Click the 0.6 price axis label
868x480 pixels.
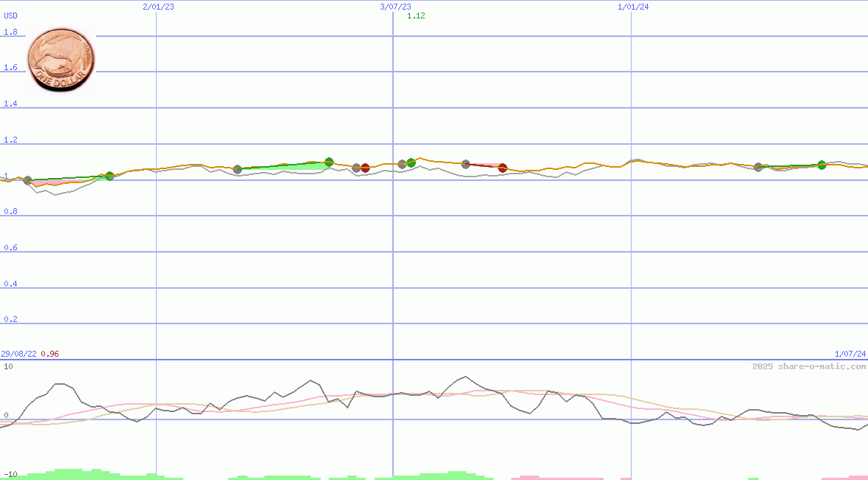coord(10,247)
